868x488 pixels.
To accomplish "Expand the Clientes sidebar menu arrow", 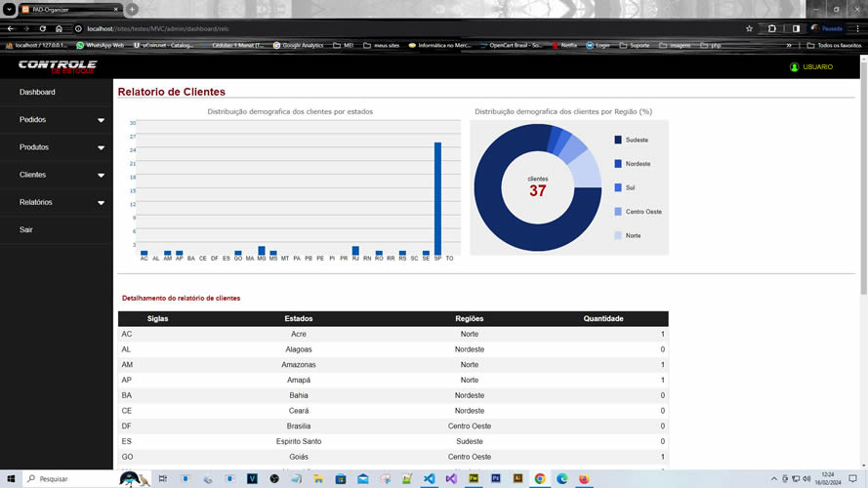I will click(x=101, y=176).
